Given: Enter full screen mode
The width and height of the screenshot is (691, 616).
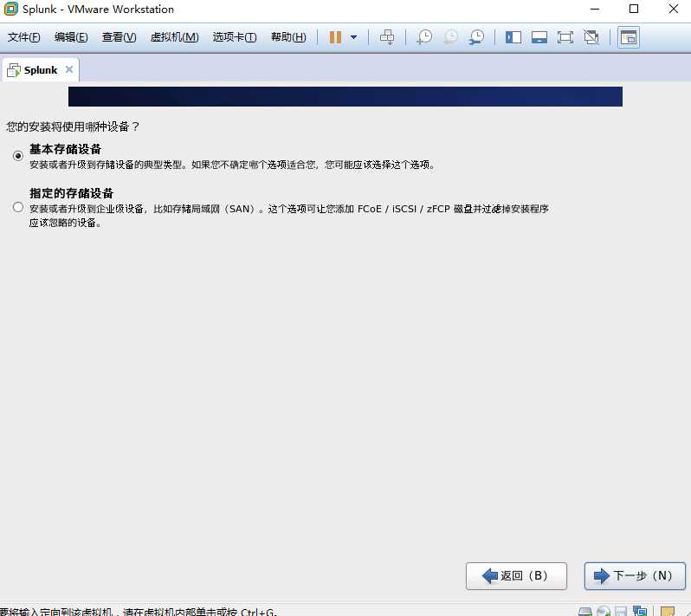Looking at the screenshot, I should [x=565, y=37].
